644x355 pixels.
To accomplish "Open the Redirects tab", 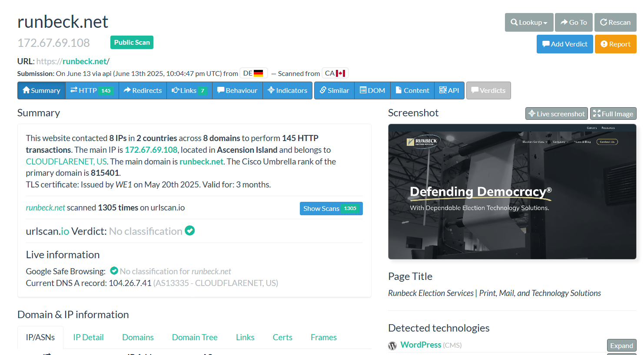I will 143,90.
